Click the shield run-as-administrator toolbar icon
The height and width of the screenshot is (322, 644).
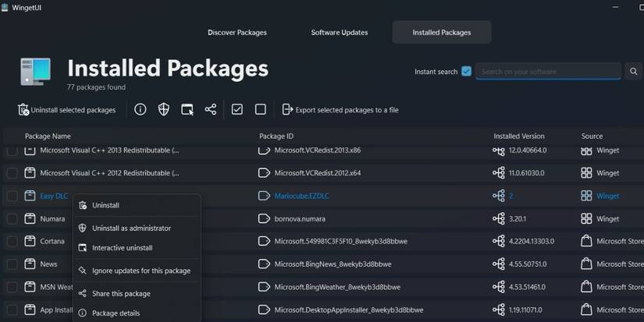point(164,110)
